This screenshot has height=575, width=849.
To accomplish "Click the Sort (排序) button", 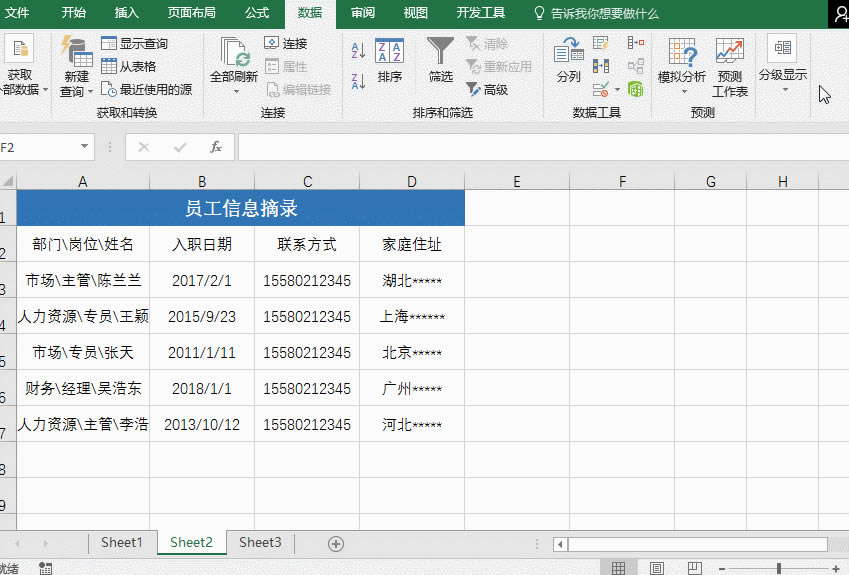I will [389, 60].
